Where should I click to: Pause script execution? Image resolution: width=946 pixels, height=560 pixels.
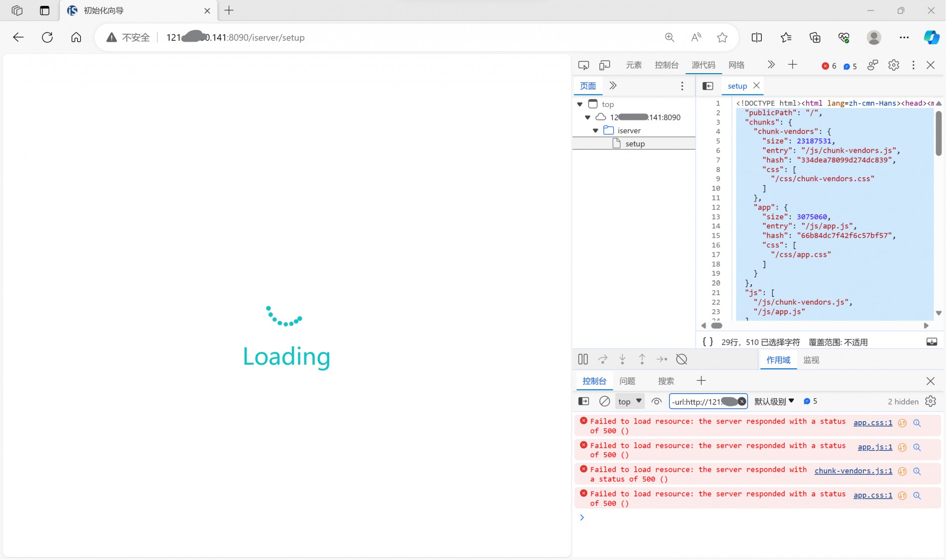(583, 359)
